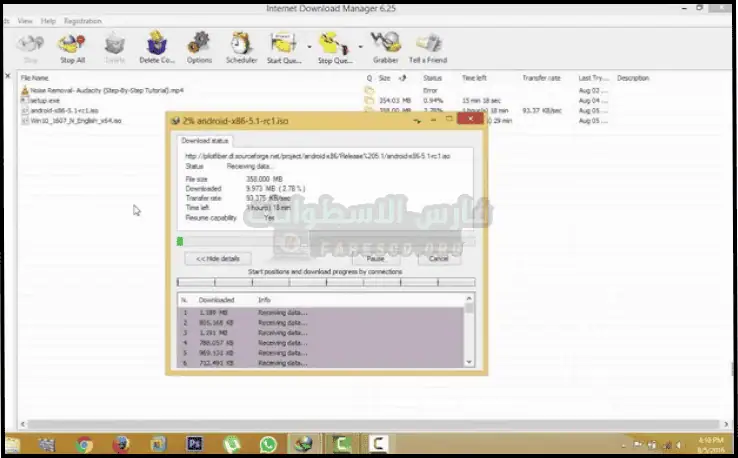Click the Stop All toolbar icon
The width and height of the screenshot is (738, 458).
pos(71,46)
